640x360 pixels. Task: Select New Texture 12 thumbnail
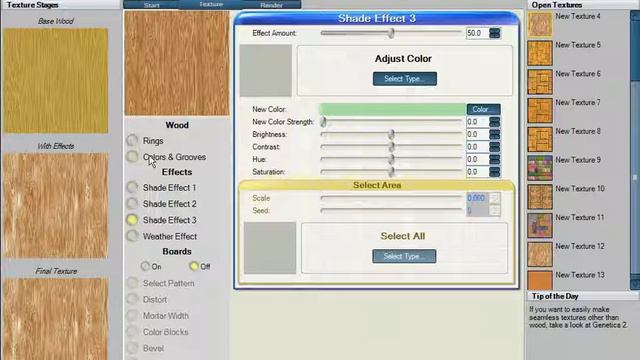click(x=540, y=254)
